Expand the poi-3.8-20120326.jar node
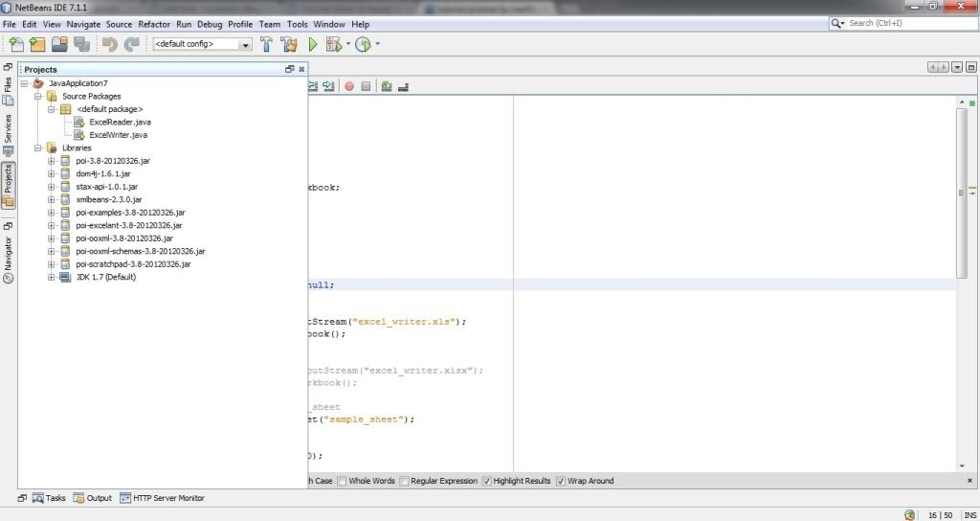This screenshot has width=980, height=521. coord(52,161)
